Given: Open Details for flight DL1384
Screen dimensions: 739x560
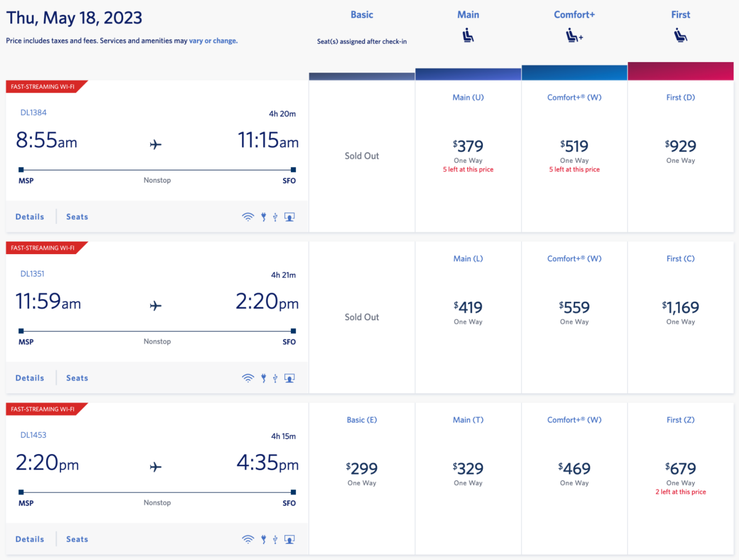Looking at the screenshot, I should pyautogui.click(x=30, y=217).
